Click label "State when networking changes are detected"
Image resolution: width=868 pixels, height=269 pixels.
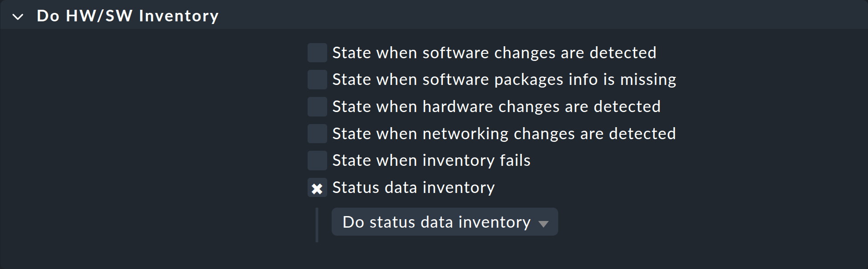(503, 133)
